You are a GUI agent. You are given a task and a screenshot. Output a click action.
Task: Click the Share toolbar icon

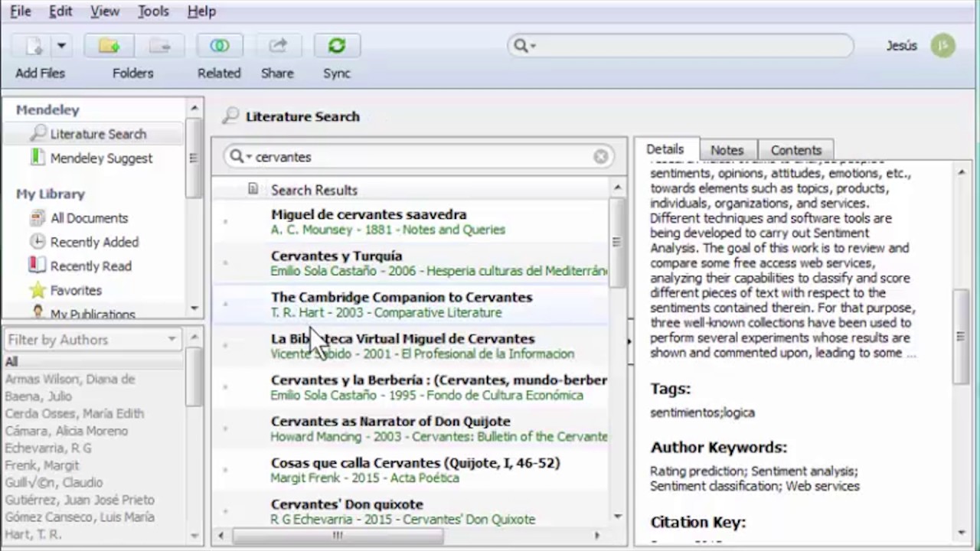(x=277, y=47)
